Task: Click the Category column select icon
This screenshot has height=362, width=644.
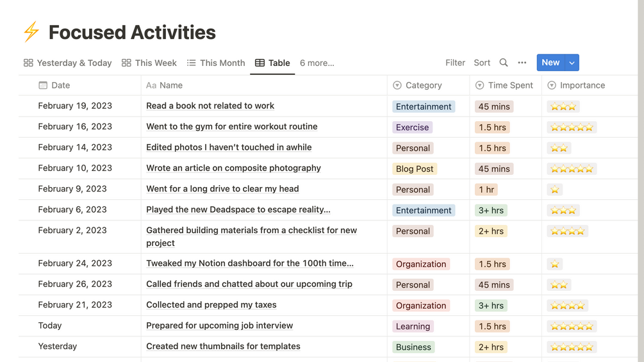Action: [x=397, y=85]
